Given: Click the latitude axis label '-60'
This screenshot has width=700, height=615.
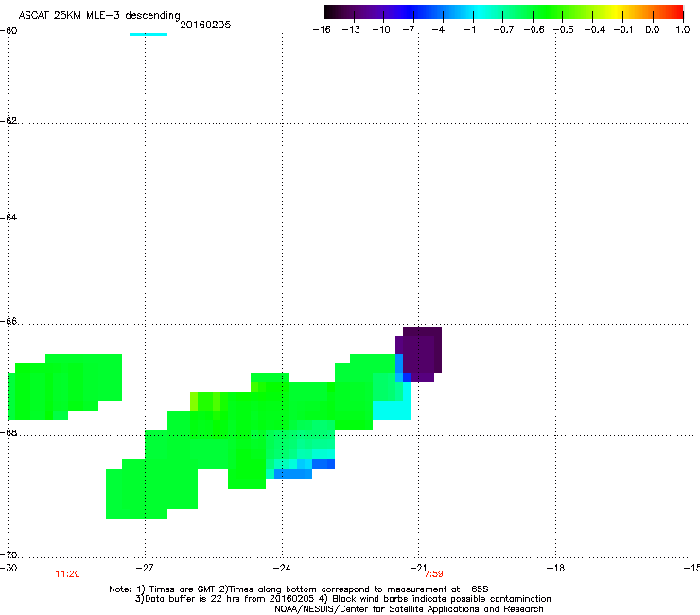Looking at the screenshot, I should point(9,31).
